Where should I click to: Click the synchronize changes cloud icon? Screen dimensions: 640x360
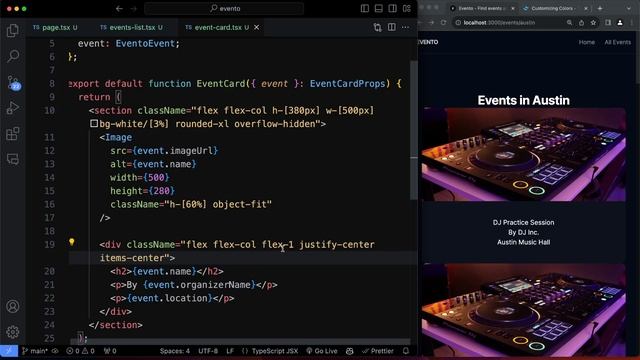pos(55,351)
